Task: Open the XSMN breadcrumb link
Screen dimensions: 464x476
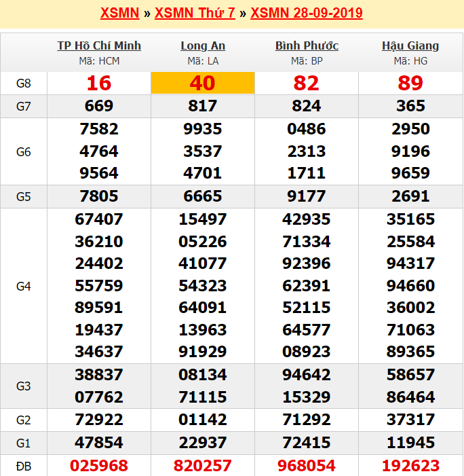Action: 120,13
